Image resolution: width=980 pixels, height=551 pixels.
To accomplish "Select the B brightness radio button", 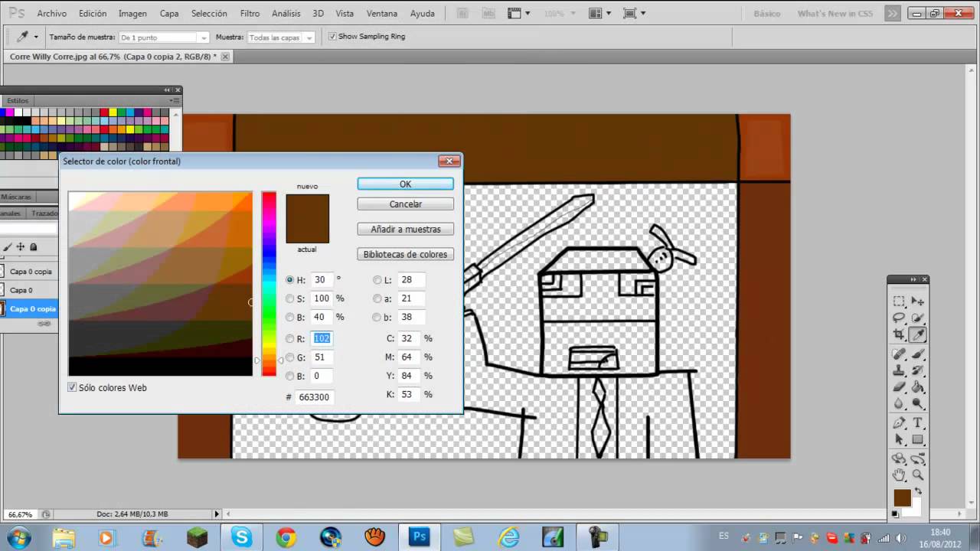I will click(x=289, y=317).
